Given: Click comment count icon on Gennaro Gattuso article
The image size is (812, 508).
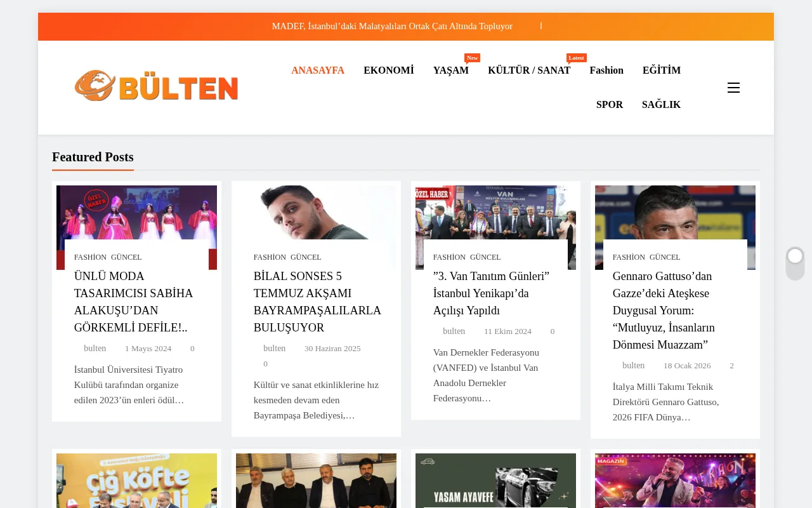Looking at the screenshot, I should point(724,366).
